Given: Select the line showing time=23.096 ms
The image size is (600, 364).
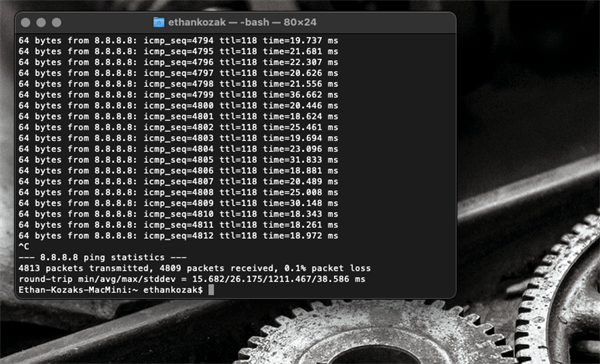Looking at the screenshot, I should [x=178, y=149].
